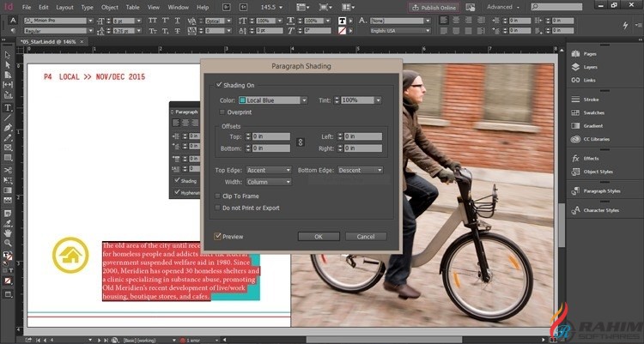Open the Pages panel
This screenshot has width=644, height=344.
[x=590, y=54]
